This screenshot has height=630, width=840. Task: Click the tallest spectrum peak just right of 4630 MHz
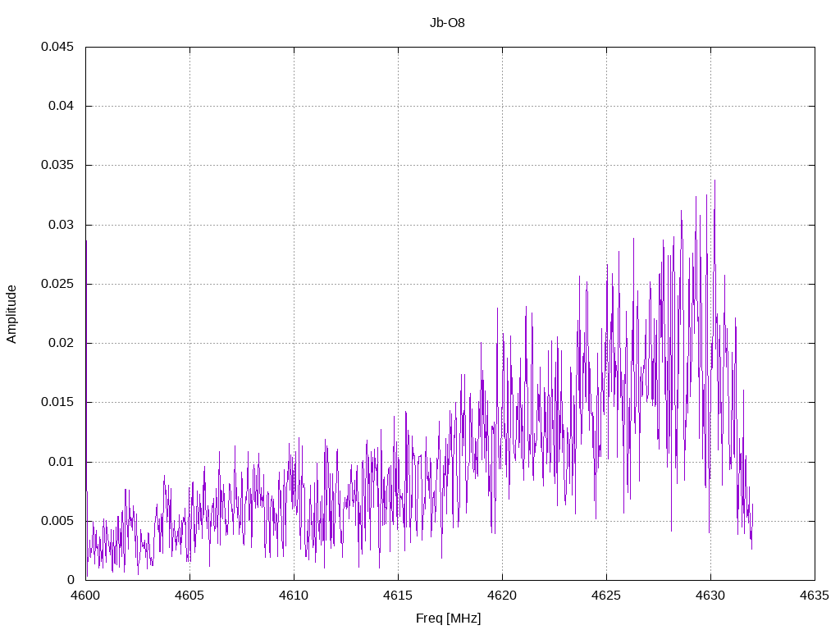[714, 182]
